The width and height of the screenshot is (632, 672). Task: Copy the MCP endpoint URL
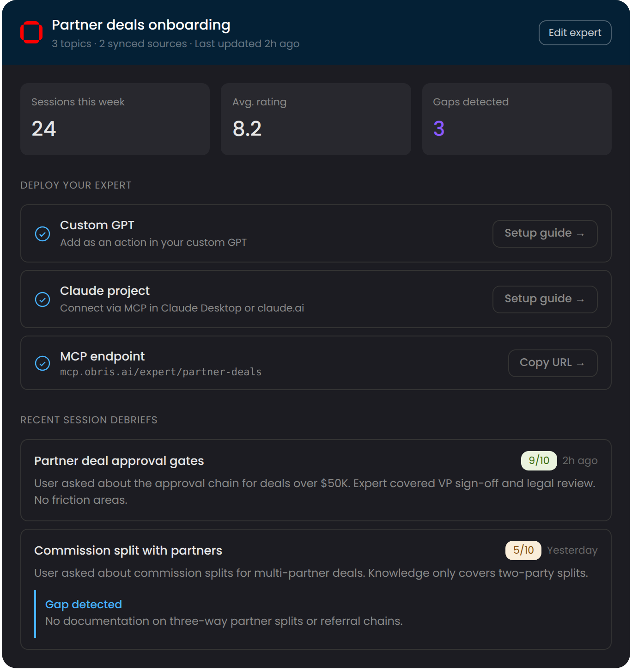click(553, 363)
